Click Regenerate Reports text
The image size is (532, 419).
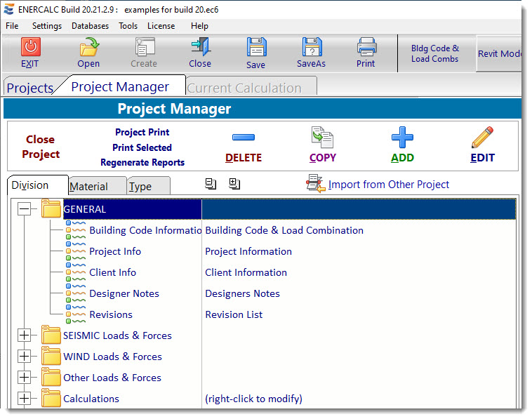[142, 162]
